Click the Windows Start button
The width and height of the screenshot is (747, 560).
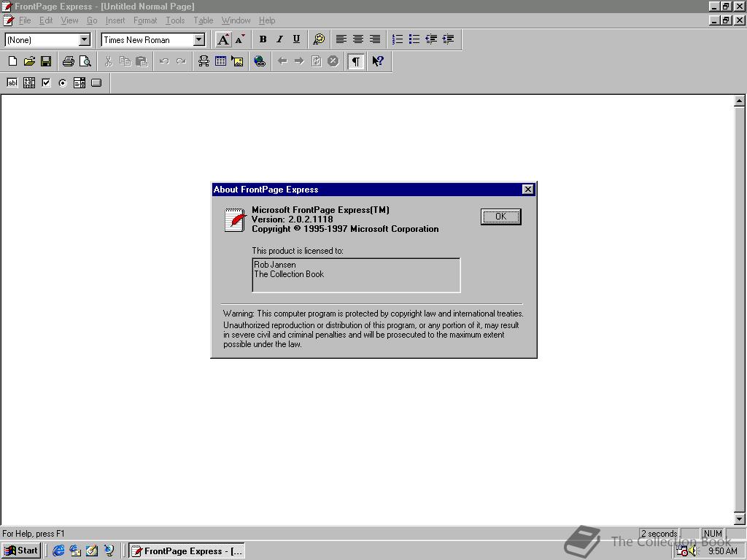pos(20,551)
